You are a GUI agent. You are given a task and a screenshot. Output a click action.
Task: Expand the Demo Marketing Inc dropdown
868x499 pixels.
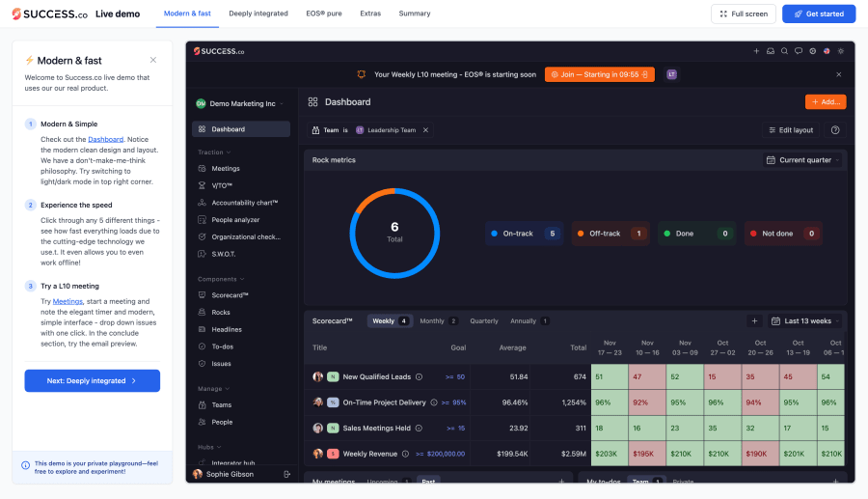coord(240,103)
